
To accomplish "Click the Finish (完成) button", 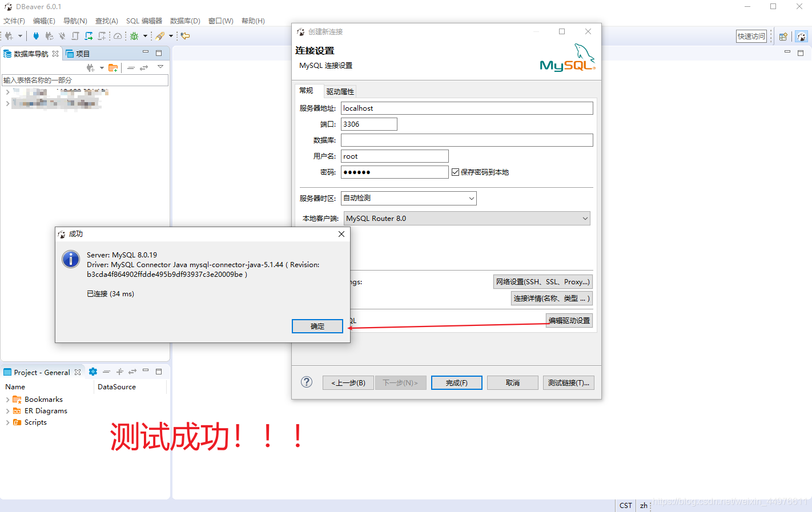I will pyautogui.click(x=457, y=383).
